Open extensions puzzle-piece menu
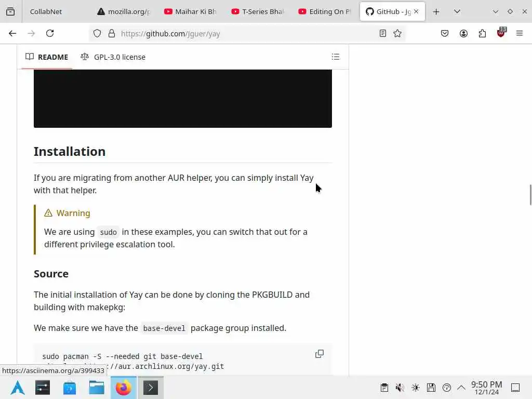This screenshot has height=399, width=532. point(482,33)
